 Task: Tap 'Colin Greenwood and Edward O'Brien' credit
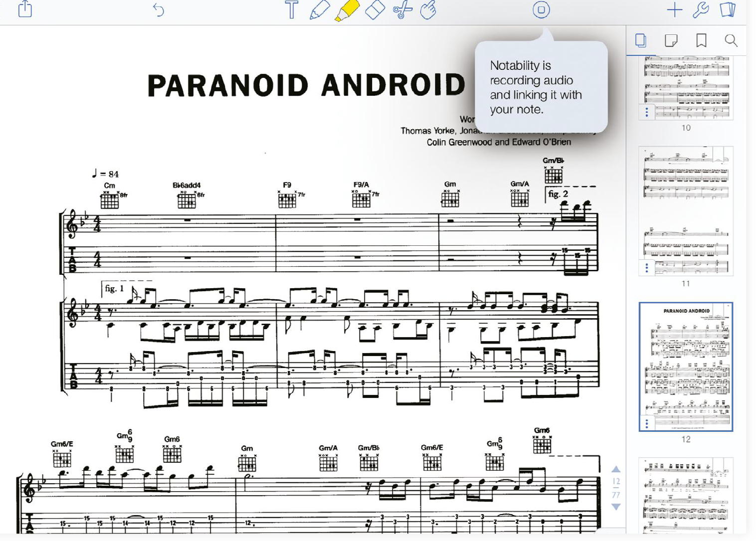(499, 142)
